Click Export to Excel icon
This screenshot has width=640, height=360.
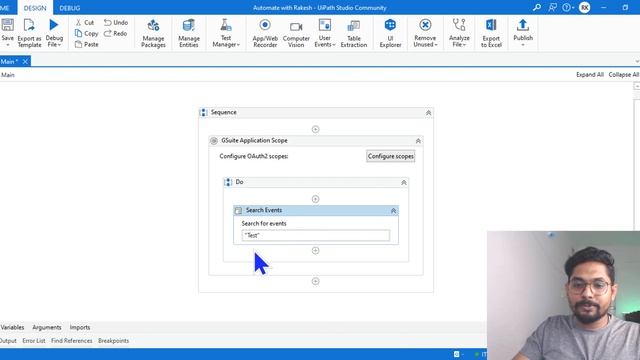point(491,25)
